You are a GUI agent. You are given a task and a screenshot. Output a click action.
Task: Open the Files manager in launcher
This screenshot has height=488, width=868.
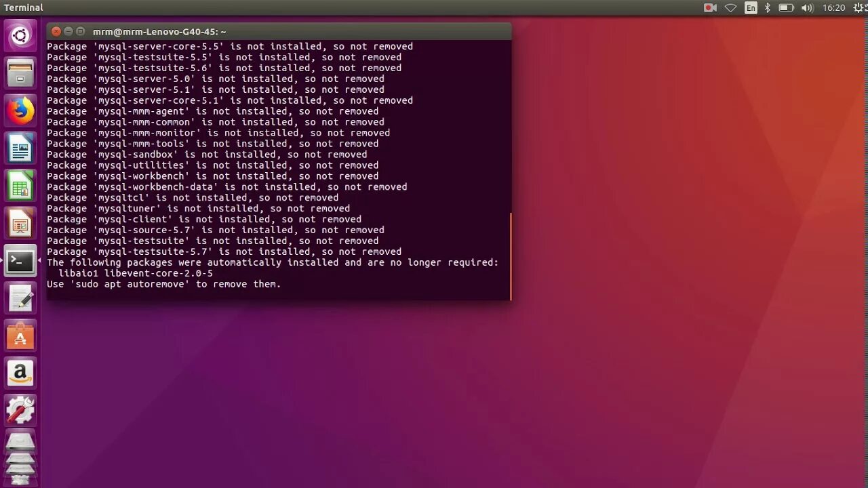coord(20,73)
